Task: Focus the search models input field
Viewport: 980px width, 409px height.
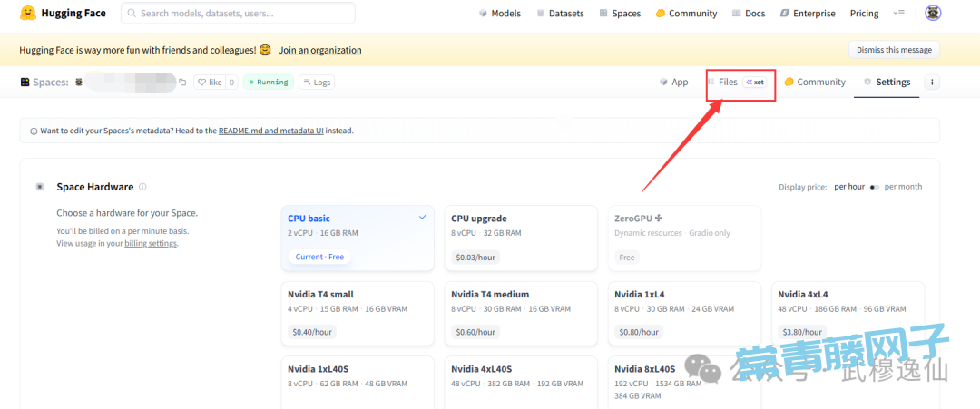Action: [x=240, y=14]
